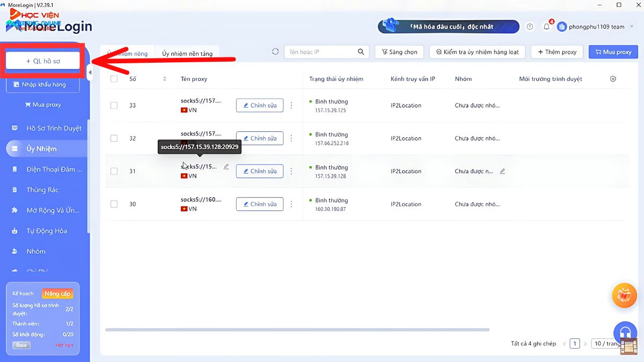Screen dimensions: 644x362
Task: Click the refresh list icon
Action: (x=275, y=52)
